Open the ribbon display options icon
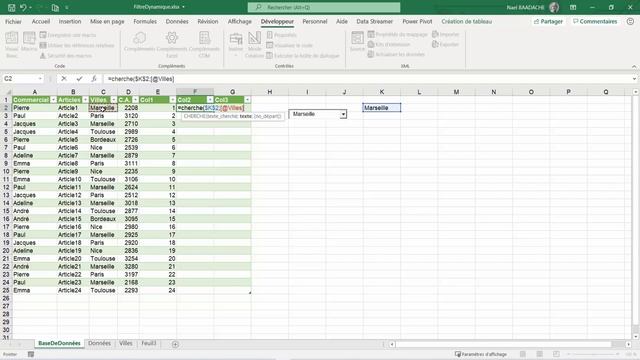The image size is (640, 360). click(x=573, y=7)
